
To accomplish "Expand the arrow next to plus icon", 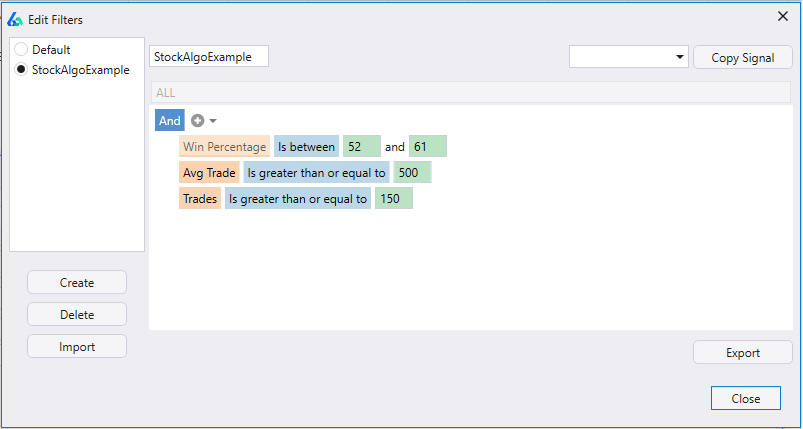I will [213, 121].
